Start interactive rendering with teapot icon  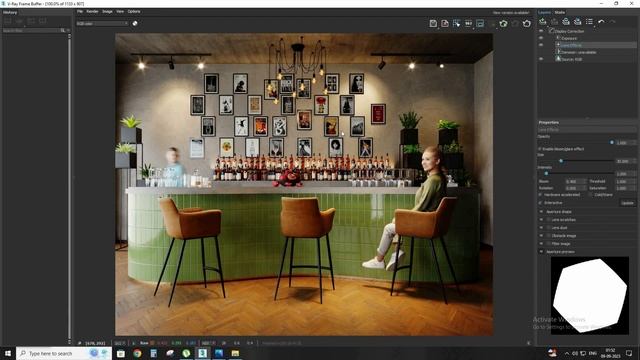(x=503, y=24)
